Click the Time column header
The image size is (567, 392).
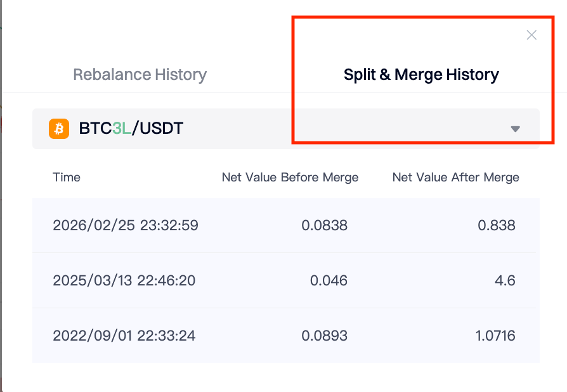67,178
